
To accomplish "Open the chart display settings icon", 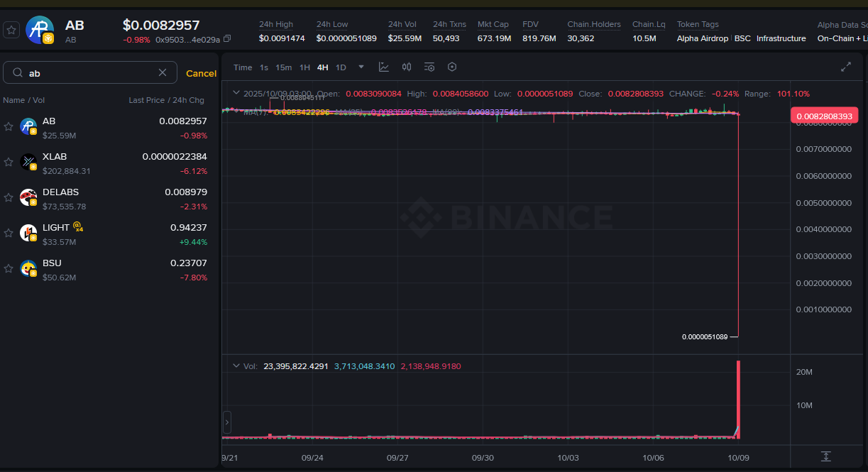I will click(x=429, y=67).
